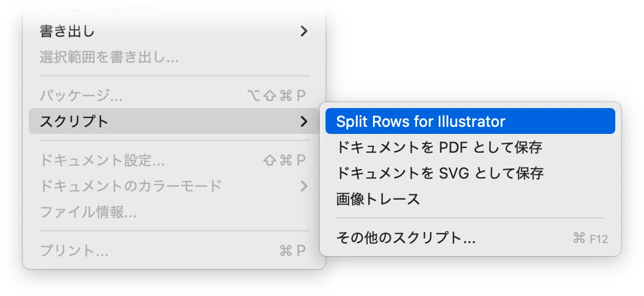Run Split Rows for Illustrator script
The height and width of the screenshot is (296, 644).
click(x=470, y=121)
